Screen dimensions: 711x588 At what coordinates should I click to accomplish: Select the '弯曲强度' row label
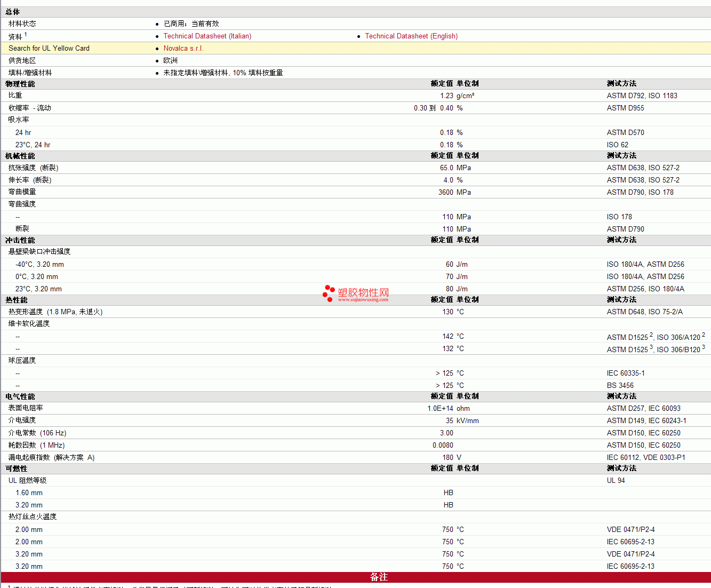pos(22,204)
